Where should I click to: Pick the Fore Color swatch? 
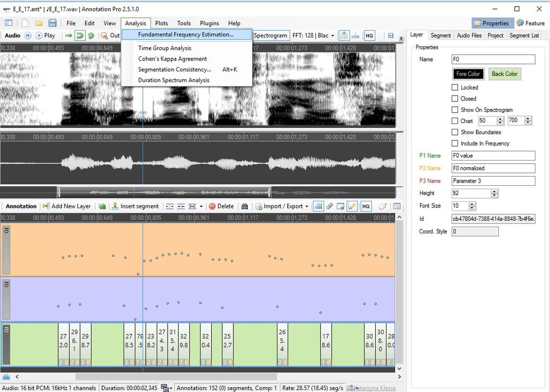[x=468, y=74]
